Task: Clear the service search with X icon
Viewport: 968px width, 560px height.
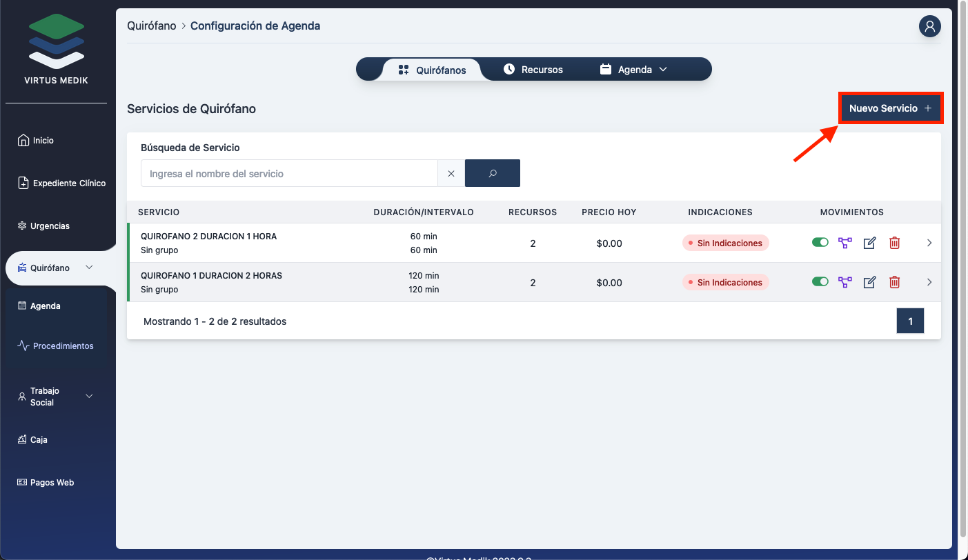Action: [451, 174]
